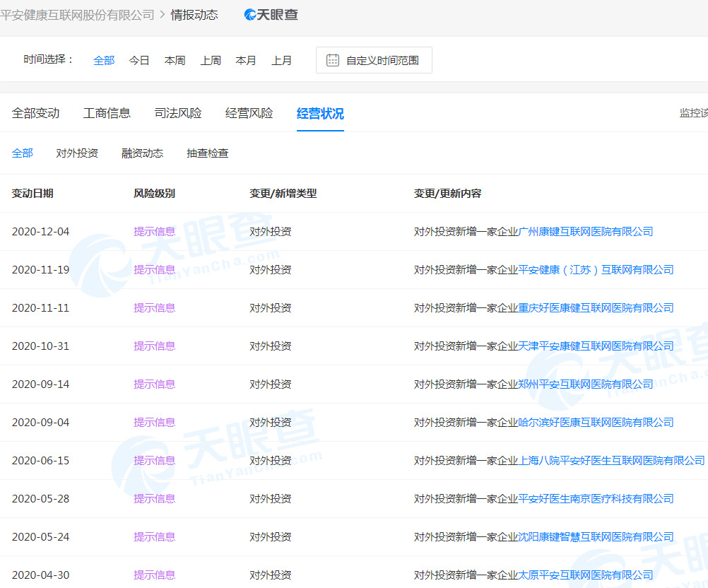This screenshot has height=588, width=708.
Task: Switch to the 司法风险 tab
Action: tap(178, 113)
